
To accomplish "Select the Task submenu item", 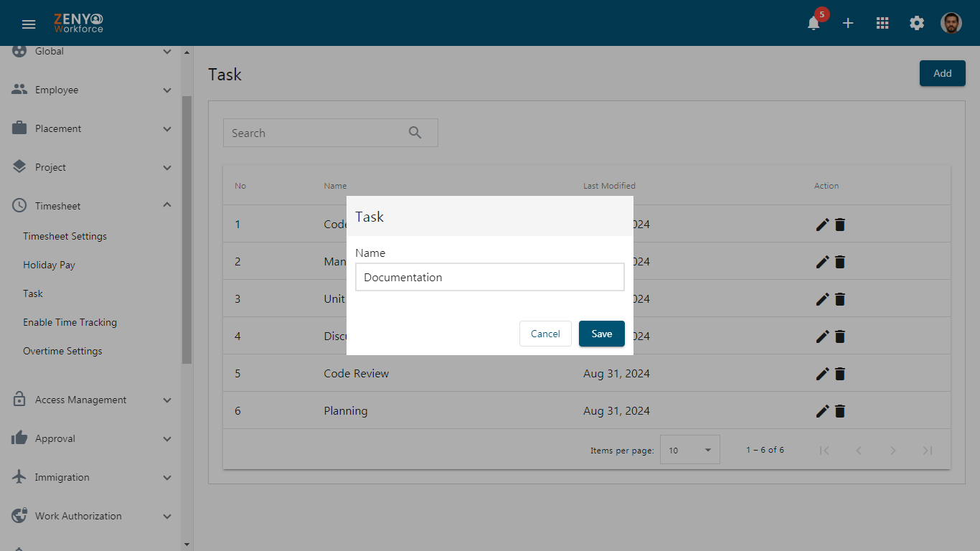I will (x=33, y=293).
